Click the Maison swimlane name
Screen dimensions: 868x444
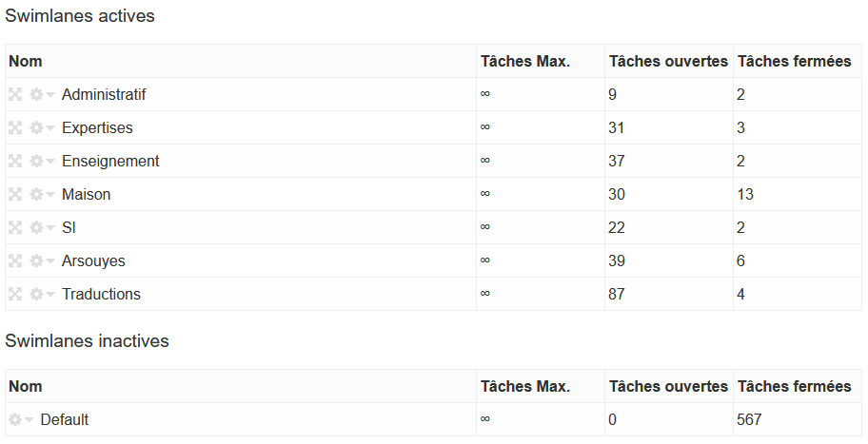click(86, 195)
